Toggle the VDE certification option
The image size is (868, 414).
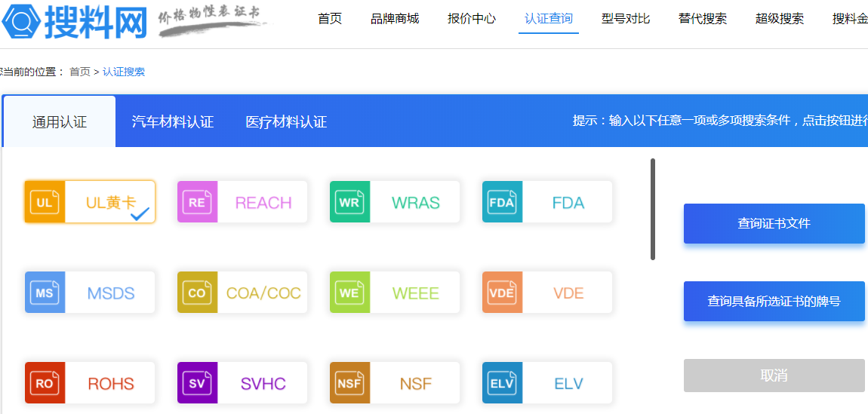[x=547, y=293]
